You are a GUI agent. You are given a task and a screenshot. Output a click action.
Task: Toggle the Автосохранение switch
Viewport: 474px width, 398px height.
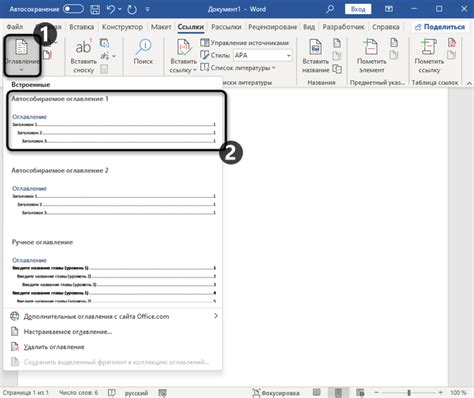(x=73, y=9)
